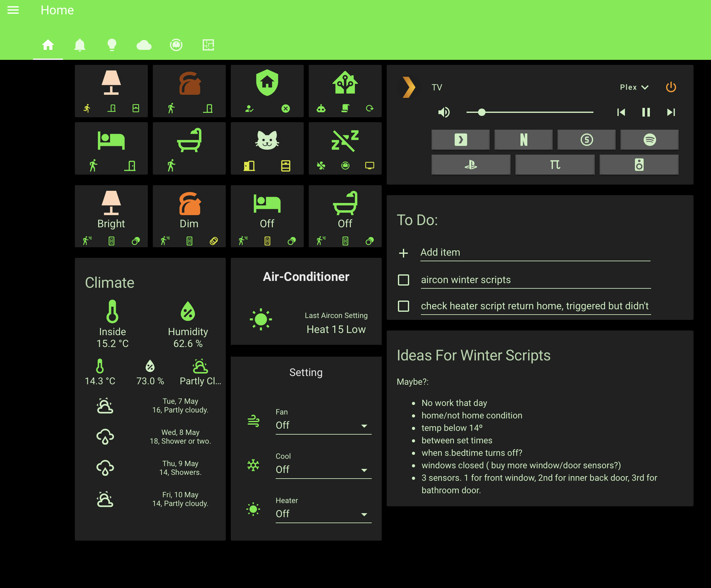Click the security shield home icon
Image resolution: width=711 pixels, height=588 pixels.
[x=267, y=83]
